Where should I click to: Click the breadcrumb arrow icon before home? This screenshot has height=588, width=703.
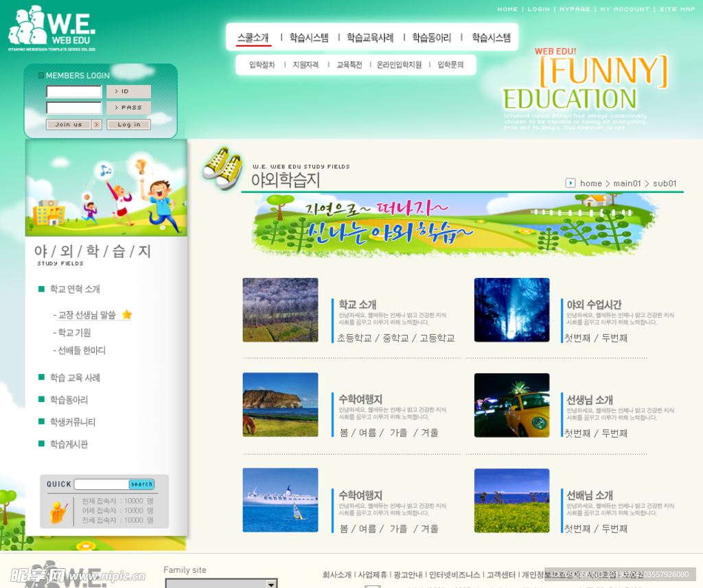click(x=571, y=183)
